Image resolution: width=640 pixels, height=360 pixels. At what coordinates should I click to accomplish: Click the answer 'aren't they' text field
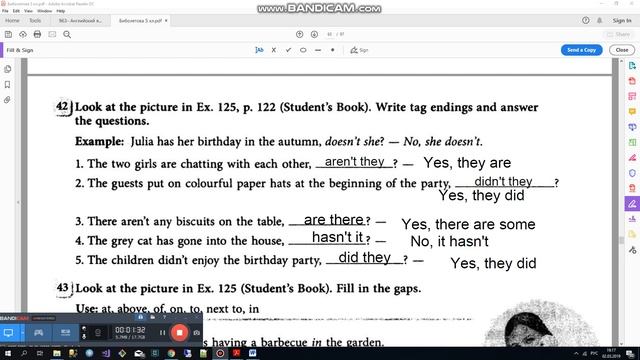pyautogui.click(x=354, y=162)
